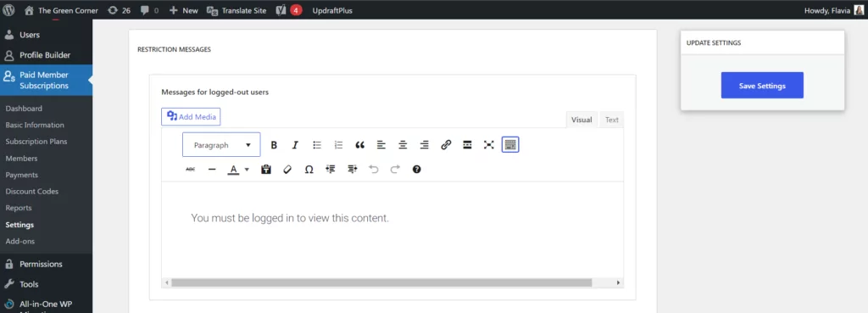
Task: Apply the text color (A icon)
Action: (233, 169)
